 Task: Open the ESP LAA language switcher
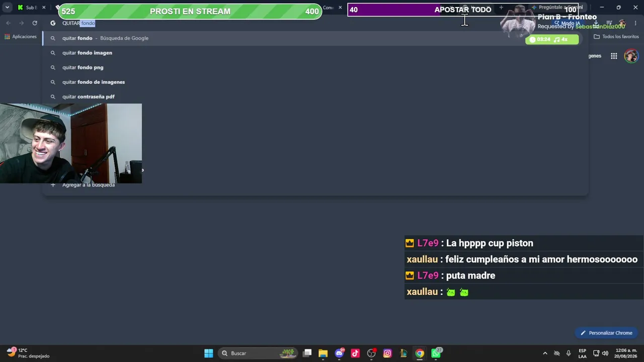(x=582, y=353)
